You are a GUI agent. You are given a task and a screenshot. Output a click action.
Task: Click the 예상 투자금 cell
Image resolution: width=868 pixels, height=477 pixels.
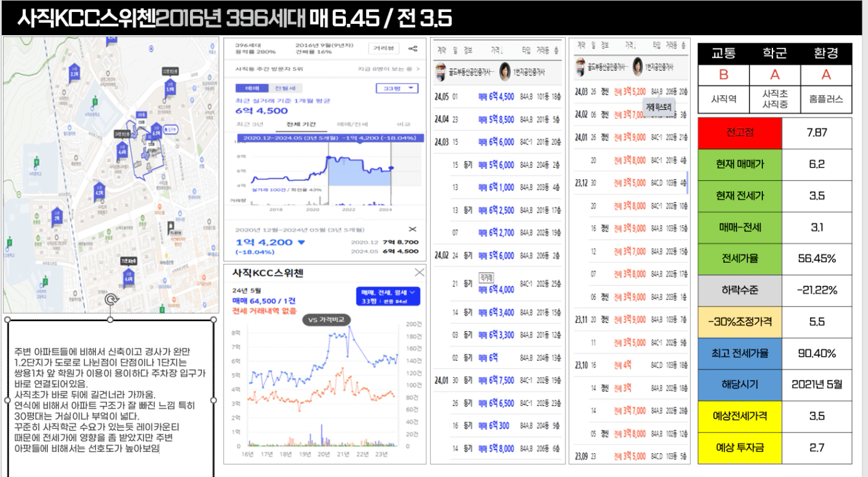tap(740, 448)
